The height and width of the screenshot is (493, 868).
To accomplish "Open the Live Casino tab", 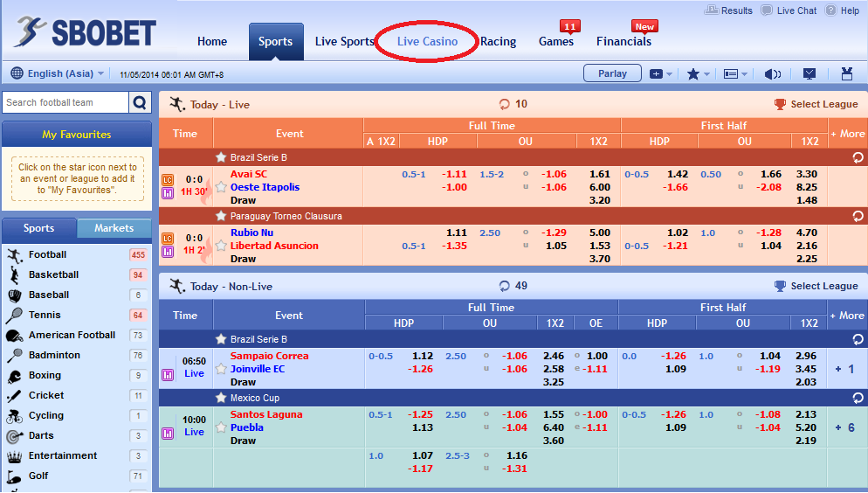I will click(427, 42).
